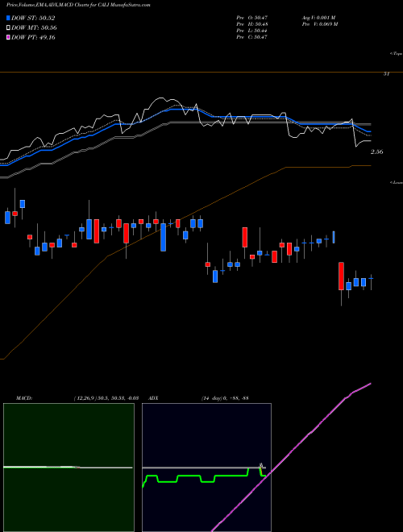Select the 'DOW ST: 50.52' legend text
The height and width of the screenshot is (532, 403).
tap(33, 18)
